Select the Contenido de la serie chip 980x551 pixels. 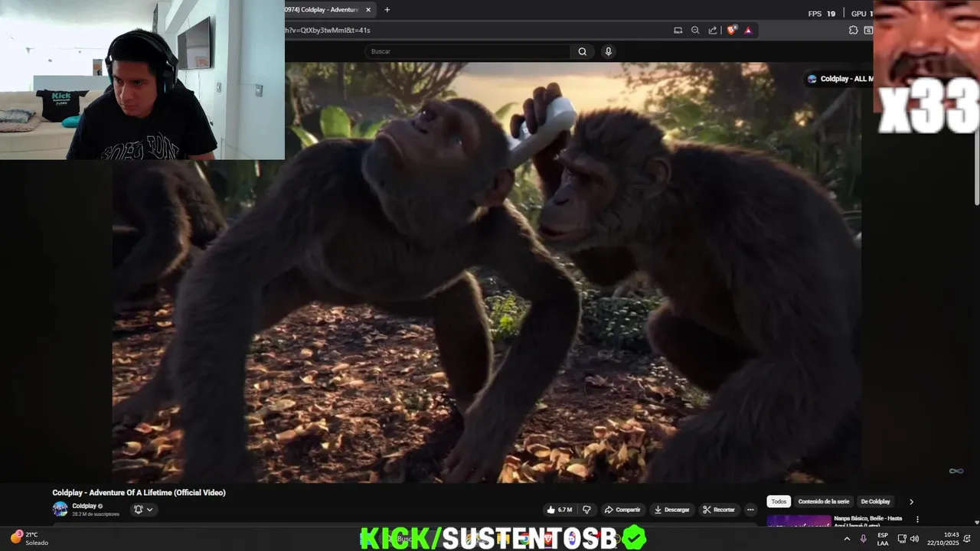(824, 502)
